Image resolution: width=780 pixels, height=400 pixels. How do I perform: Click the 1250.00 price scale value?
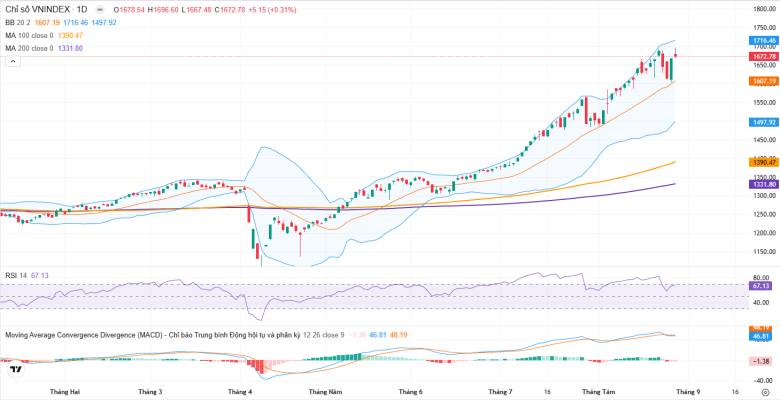[x=766, y=214]
